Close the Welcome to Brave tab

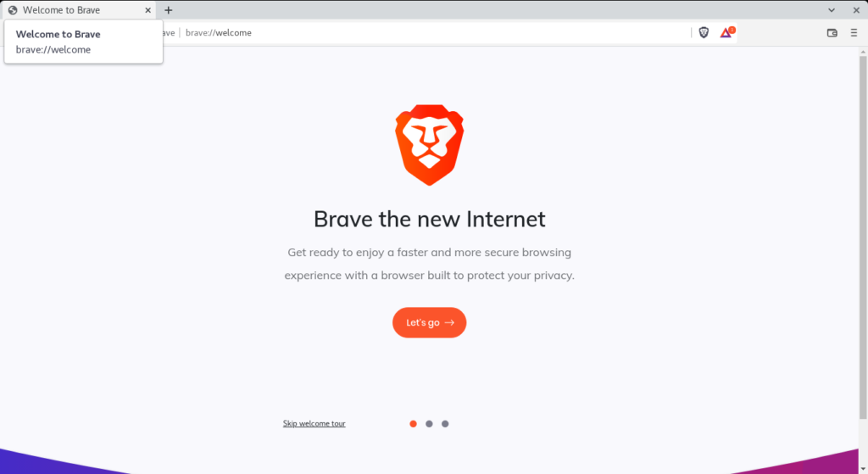[147, 10]
